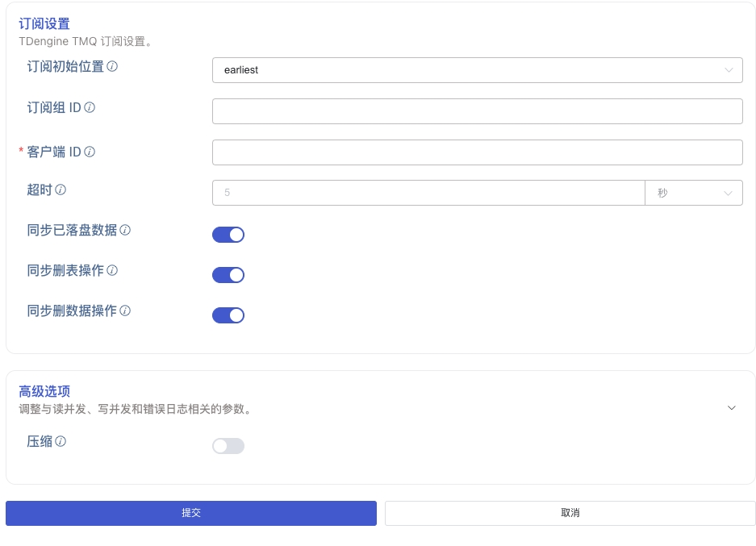Toggle off 同步删数据操作
Image resolution: width=756 pixels, height=546 pixels.
pos(228,315)
